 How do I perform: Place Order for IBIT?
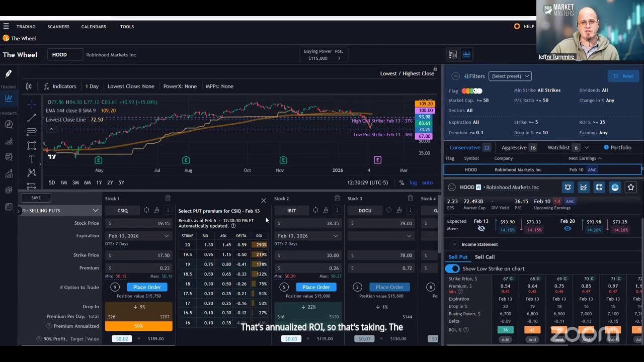coord(316,287)
